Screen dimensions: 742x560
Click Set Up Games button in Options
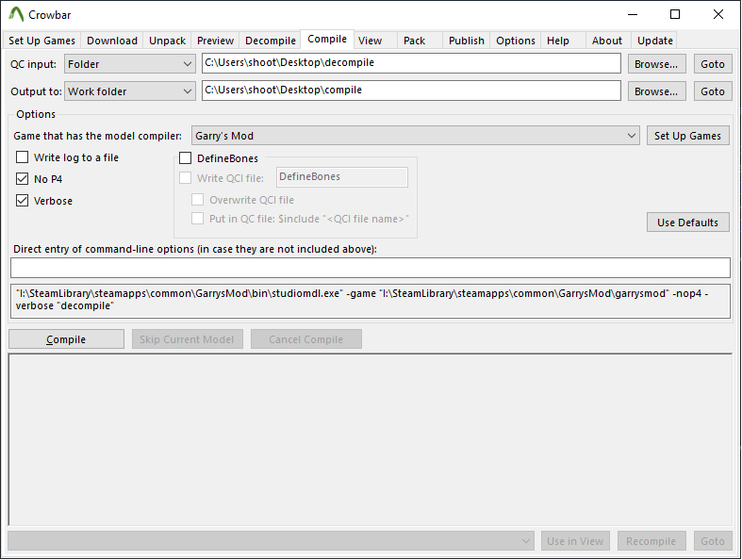(x=687, y=136)
